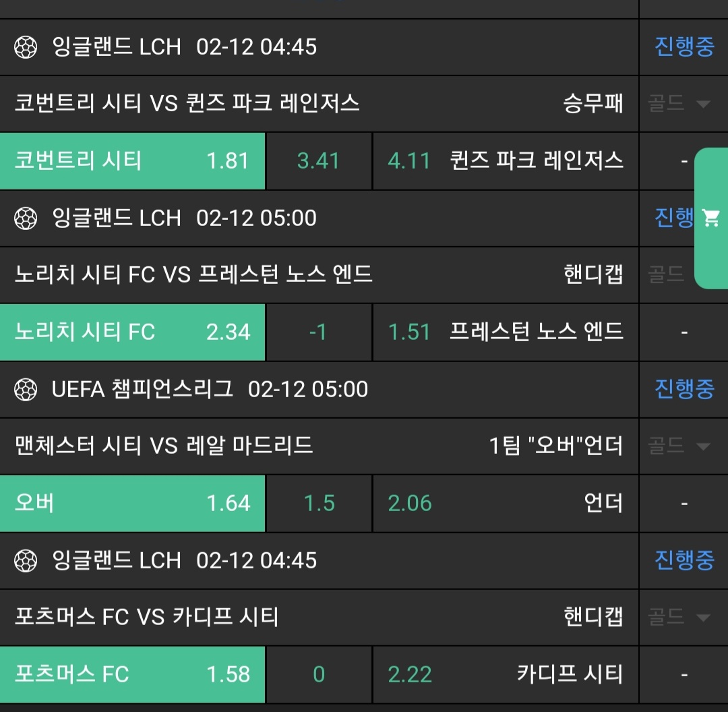
Task: Choose 프레스턴 노스 엔드 at 1.51
Action: [506, 332]
